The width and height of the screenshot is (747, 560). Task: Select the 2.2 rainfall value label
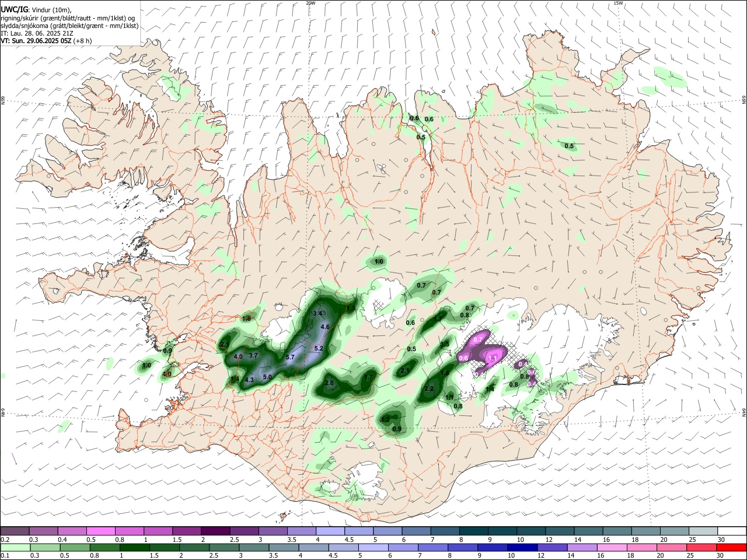tap(430, 388)
